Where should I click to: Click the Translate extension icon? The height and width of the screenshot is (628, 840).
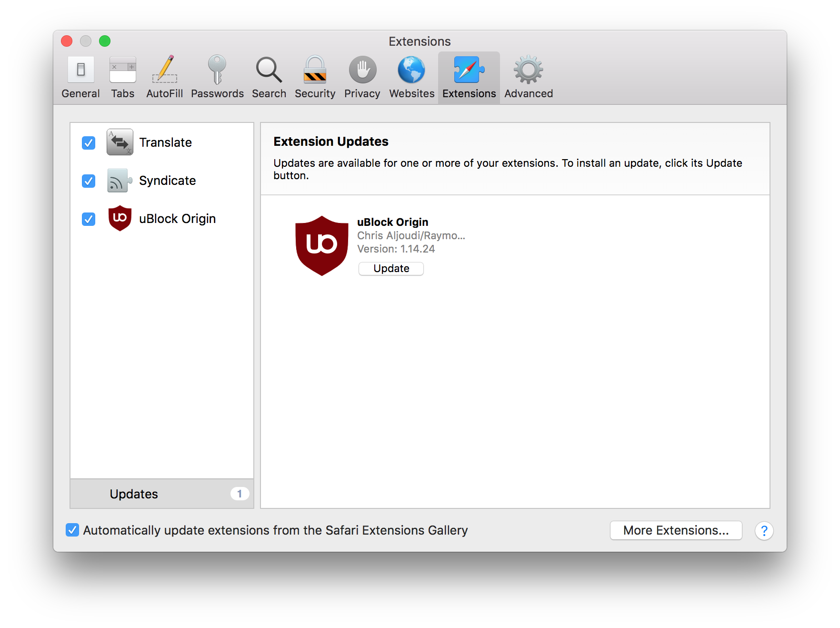120,142
